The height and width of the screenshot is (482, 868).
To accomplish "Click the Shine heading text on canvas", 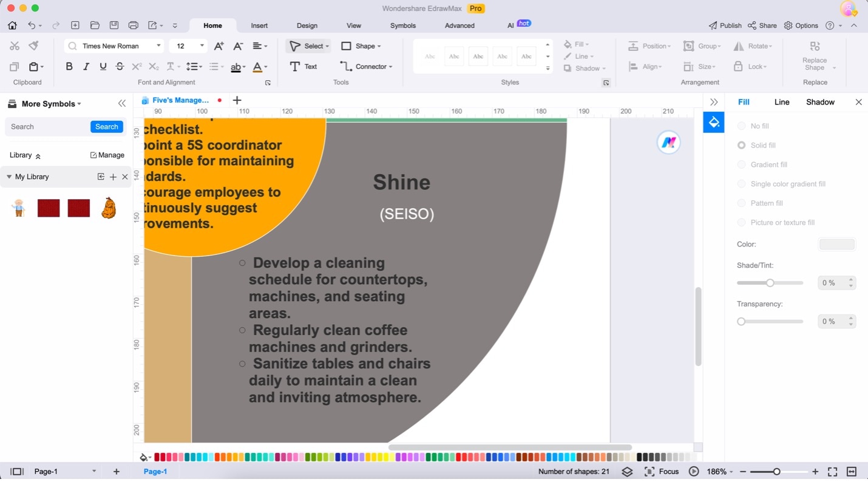I will coord(402,182).
